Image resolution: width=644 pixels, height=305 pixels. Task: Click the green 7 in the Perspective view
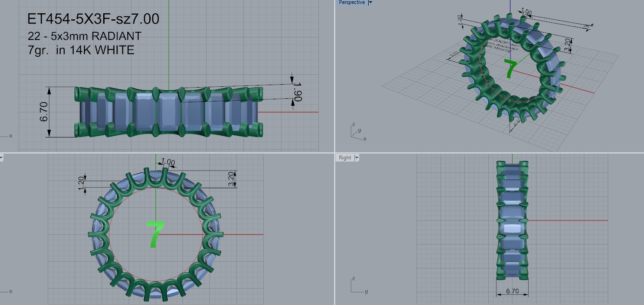point(511,69)
